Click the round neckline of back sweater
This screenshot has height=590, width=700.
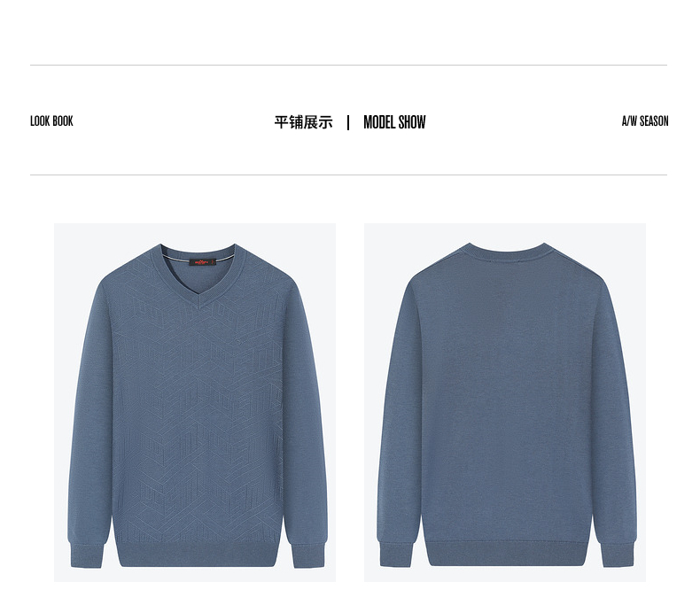(507, 251)
